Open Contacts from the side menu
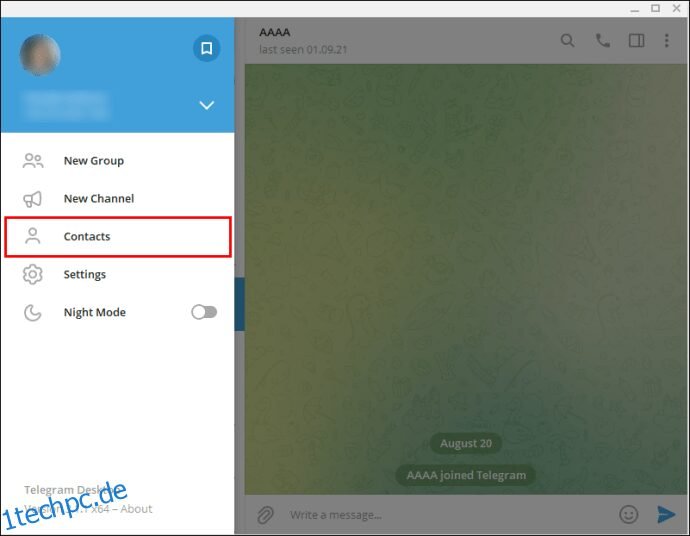 point(117,236)
